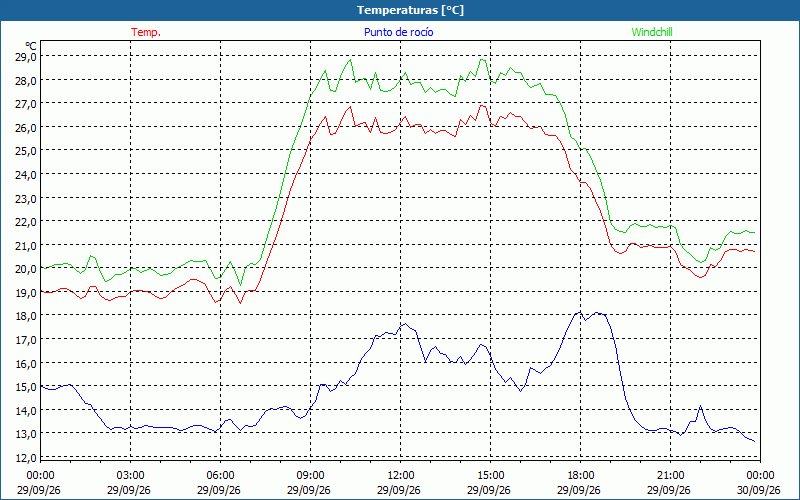Click the Temperaturas [°C] title bar

point(400,10)
